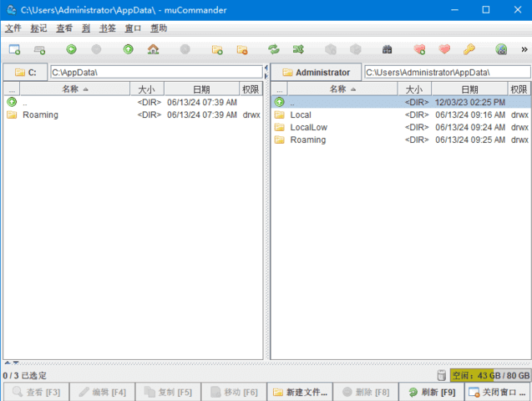Click the greyed-out unpack archive icon
The image size is (532, 401).
point(356,49)
